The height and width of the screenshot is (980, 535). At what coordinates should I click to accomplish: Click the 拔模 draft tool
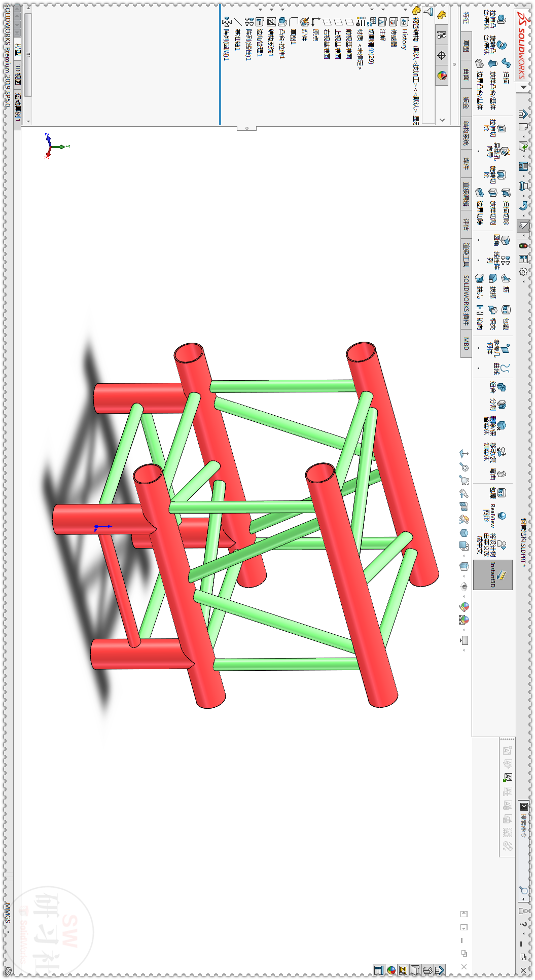(492, 285)
